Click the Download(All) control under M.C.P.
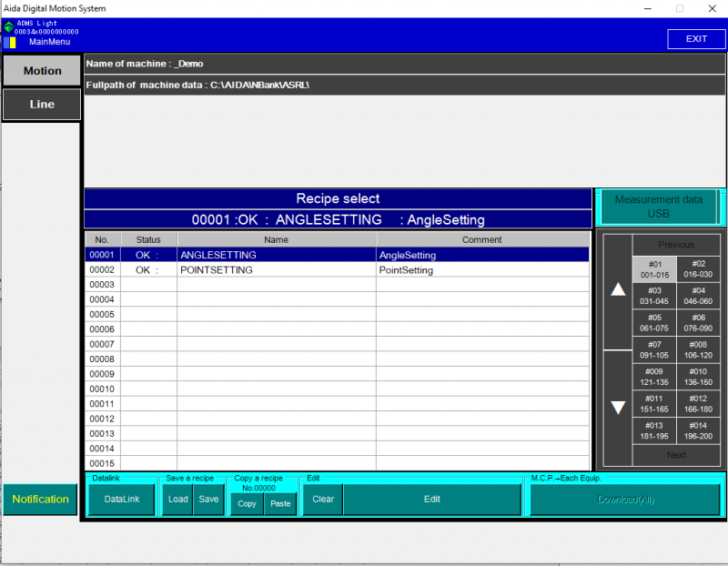 [x=625, y=499]
